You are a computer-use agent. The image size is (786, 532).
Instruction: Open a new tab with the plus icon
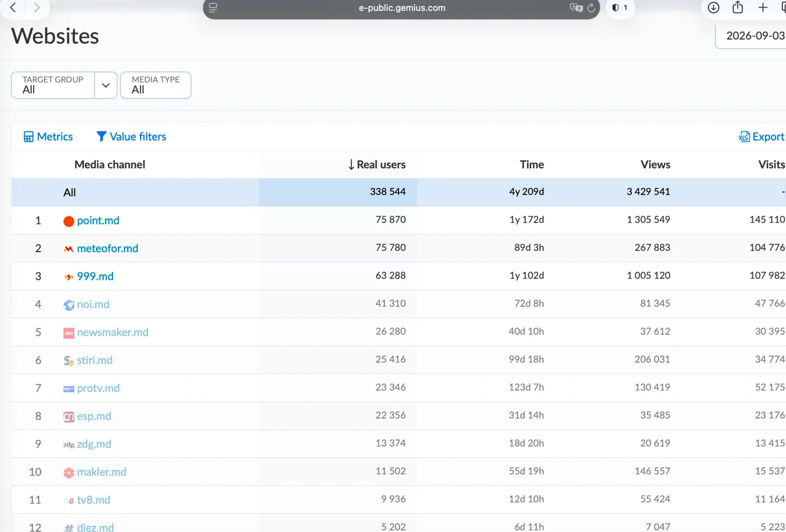[x=763, y=8]
